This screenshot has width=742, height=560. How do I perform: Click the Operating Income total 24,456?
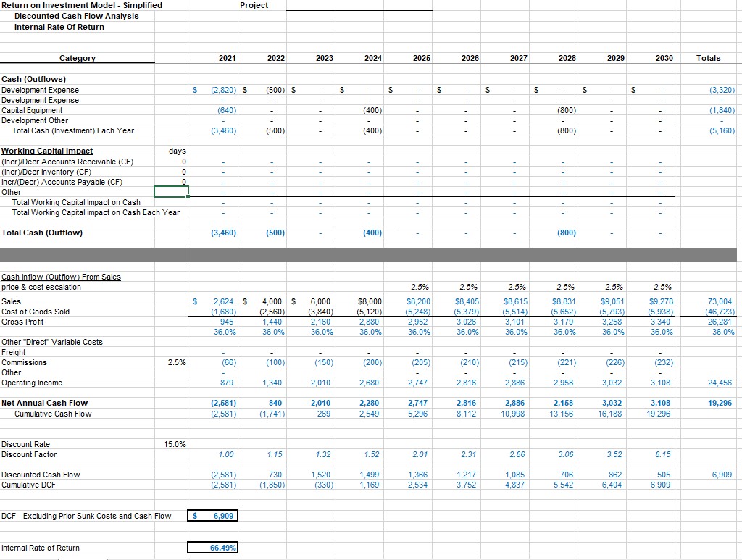720,383
